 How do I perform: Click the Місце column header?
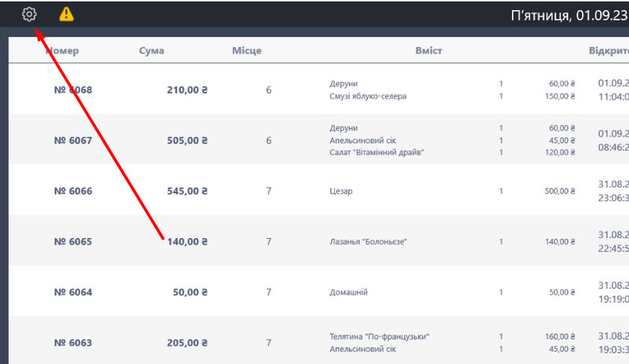pyautogui.click(x=246, y=51)
